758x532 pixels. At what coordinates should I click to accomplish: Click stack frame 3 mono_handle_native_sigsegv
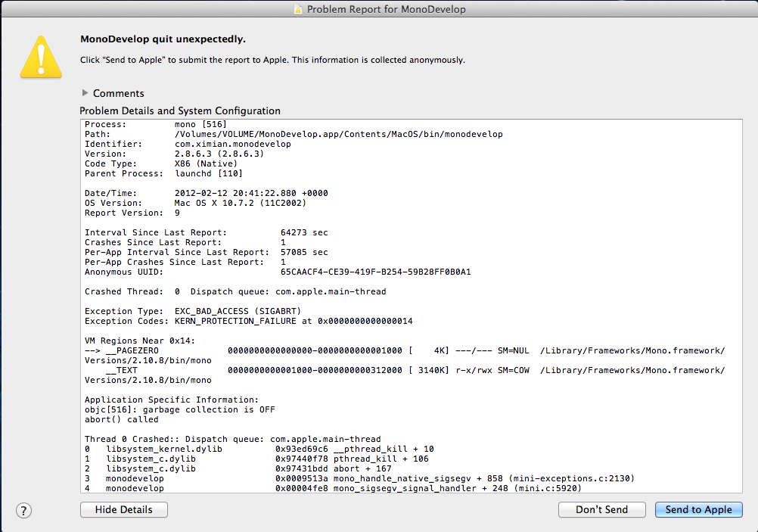[x=359, y=478]
